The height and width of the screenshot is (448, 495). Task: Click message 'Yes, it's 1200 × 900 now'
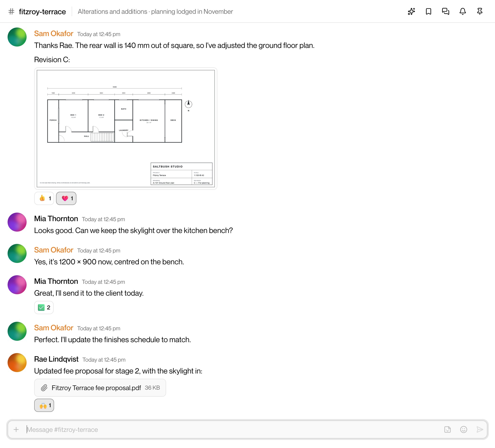pyautogui.click(x=109, y=262)
